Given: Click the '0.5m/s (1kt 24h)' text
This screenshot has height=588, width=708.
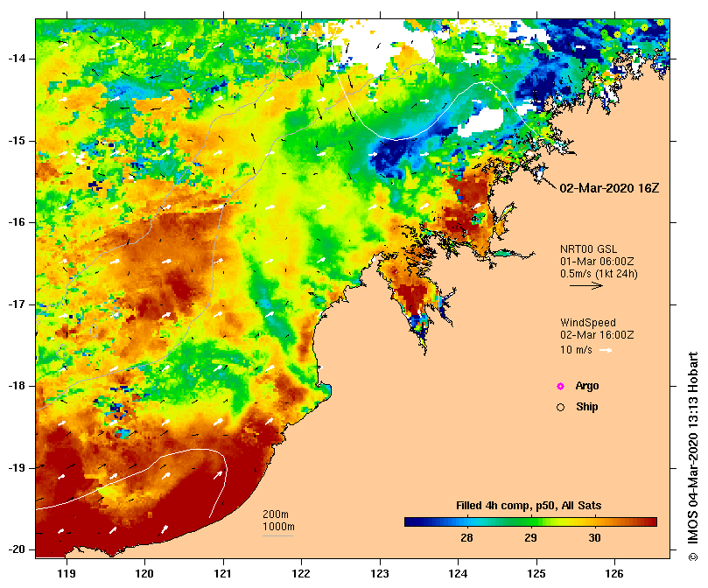Looking at the screenshot, I should point(599,274).
